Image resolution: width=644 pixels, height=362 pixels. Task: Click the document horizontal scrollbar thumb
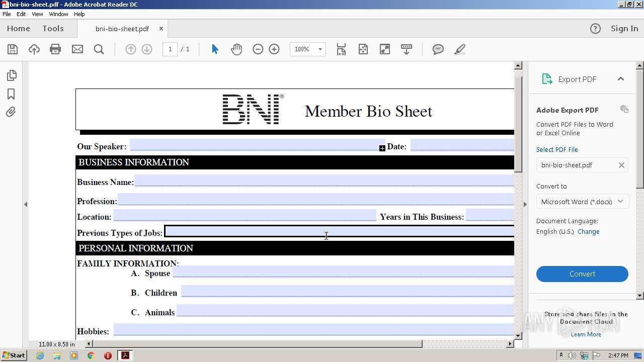[258, 344]
